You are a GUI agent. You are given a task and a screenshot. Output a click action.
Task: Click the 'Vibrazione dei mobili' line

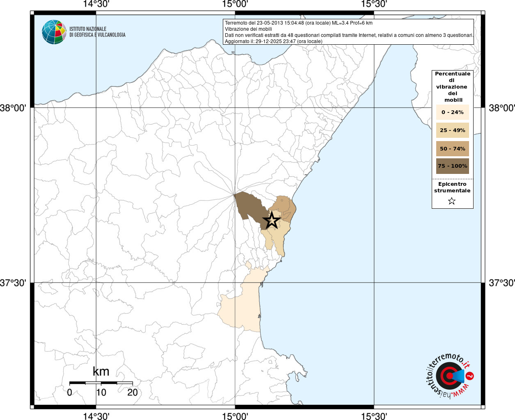click(x=248, y=29)
